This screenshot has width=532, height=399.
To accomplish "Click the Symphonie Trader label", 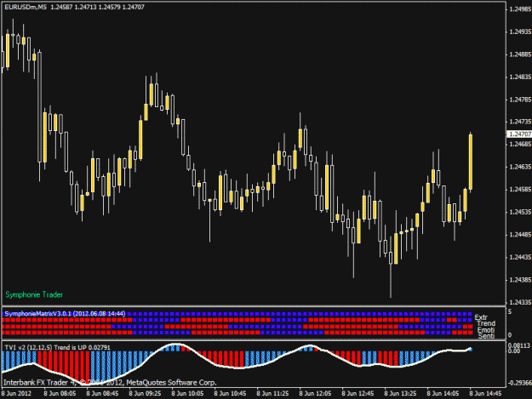I will 34,294.
